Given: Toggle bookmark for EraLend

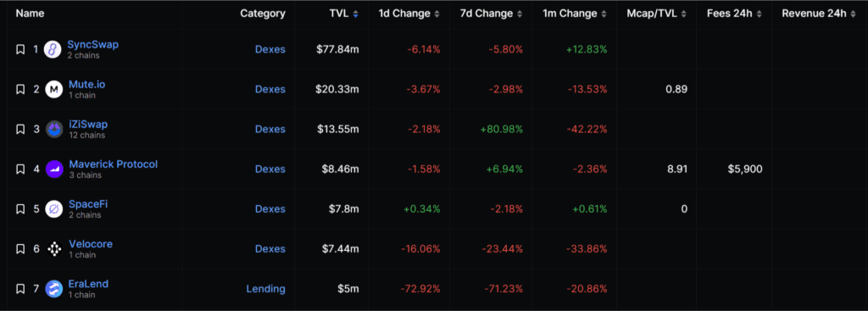Looking at the screenshot, I should coord(20,289).
